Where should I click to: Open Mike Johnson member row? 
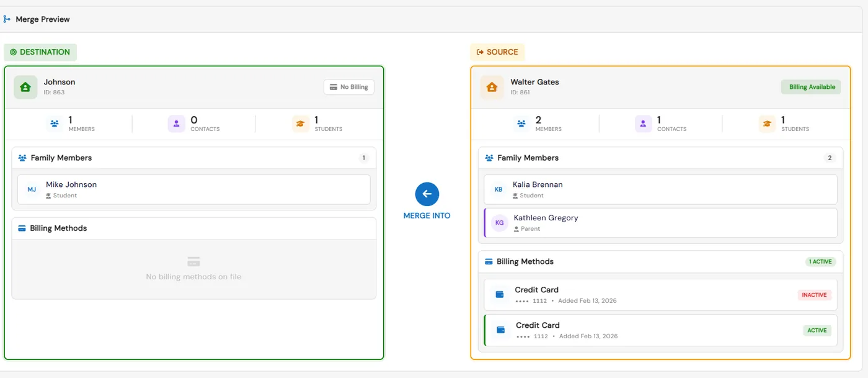tap(194, 189)
